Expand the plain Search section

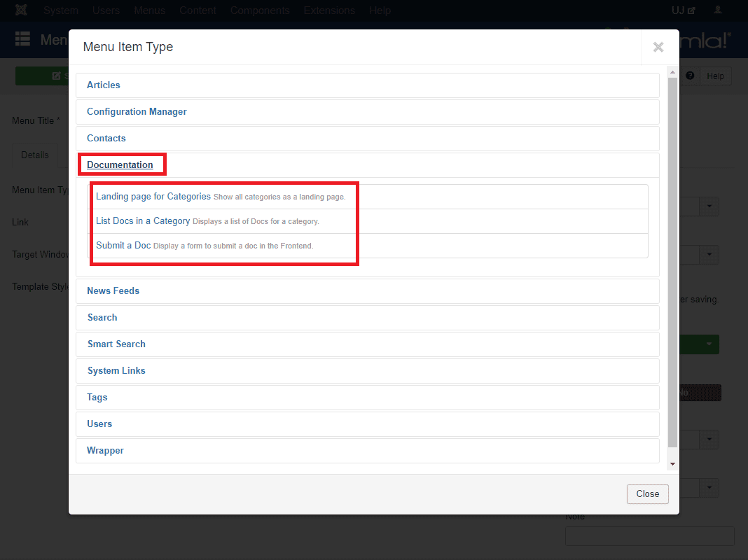102,318
